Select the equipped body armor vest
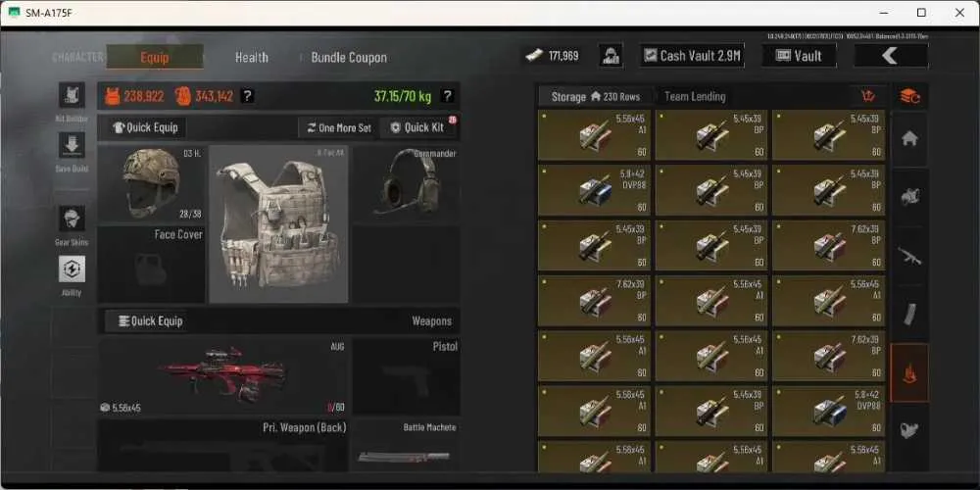The image size is (980, 490). point(278,224)
